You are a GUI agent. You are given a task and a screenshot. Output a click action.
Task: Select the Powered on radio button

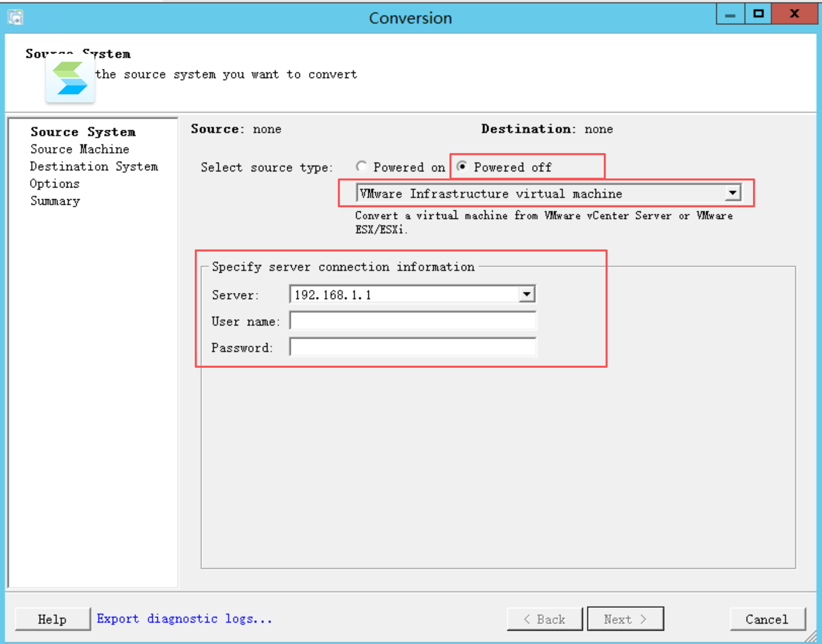[x=361, y=166]
